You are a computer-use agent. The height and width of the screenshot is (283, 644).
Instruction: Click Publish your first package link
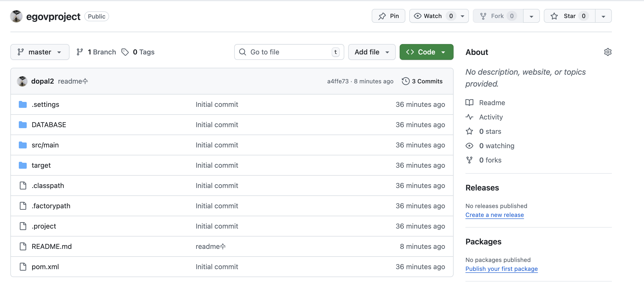pos(501,269)
